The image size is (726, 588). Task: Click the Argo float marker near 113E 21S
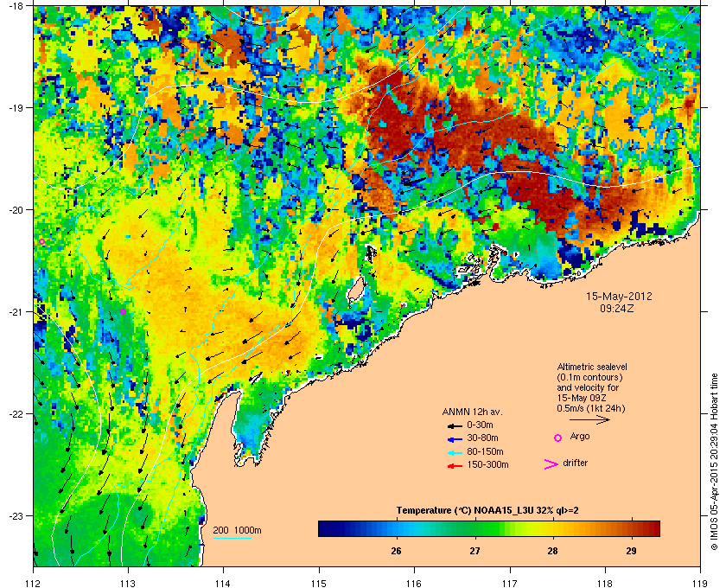123,312
